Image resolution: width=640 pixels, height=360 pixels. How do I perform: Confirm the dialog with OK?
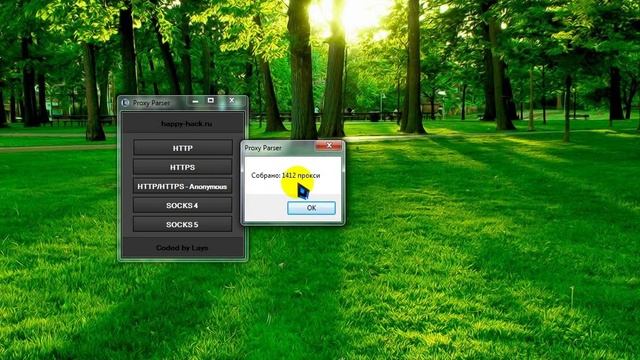[x=311, y=208]
